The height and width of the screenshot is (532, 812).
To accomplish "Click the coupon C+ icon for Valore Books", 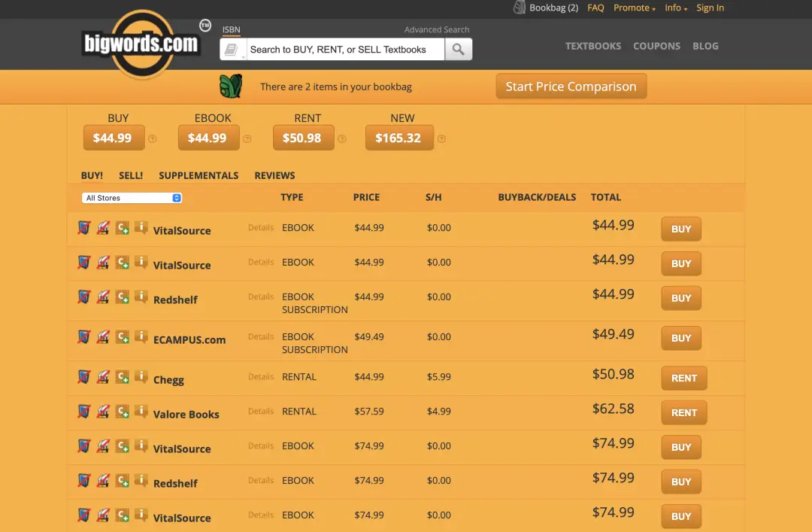I will (123, 412).
